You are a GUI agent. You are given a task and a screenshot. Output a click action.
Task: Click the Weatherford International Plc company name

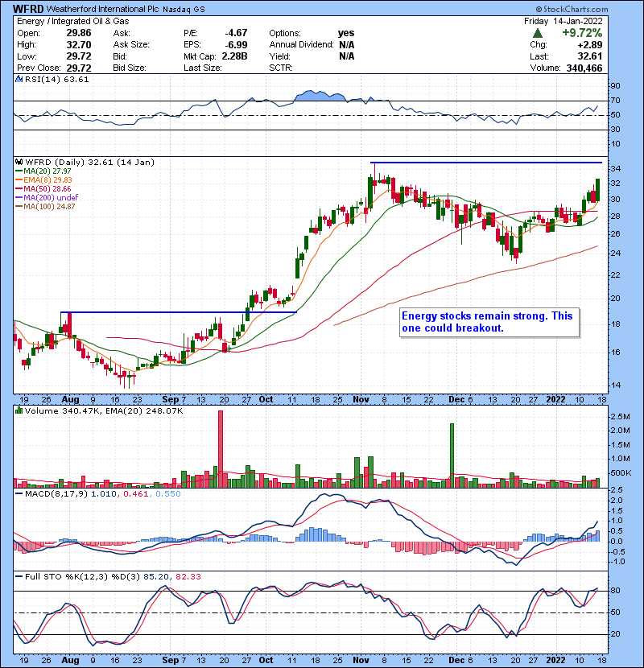[102, 9]
